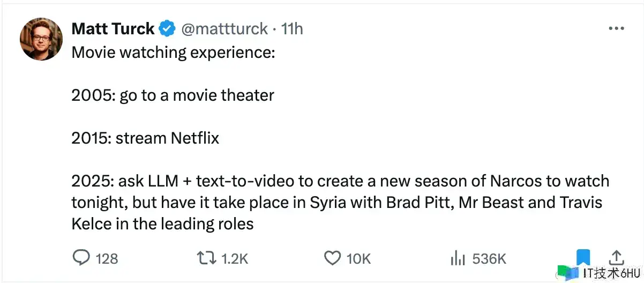Click the IT技术6HU watermark text

(x=611, y=273)
